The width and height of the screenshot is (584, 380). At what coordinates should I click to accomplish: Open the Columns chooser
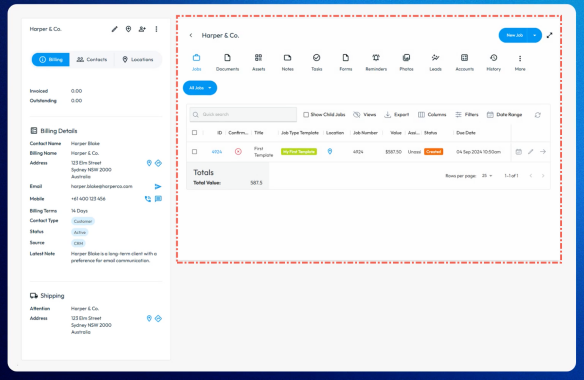[x=432, y=115]
